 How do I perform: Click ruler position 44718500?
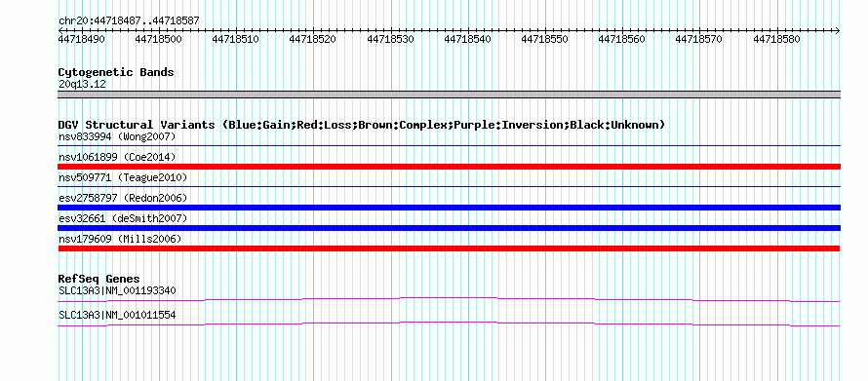(158, 39)
